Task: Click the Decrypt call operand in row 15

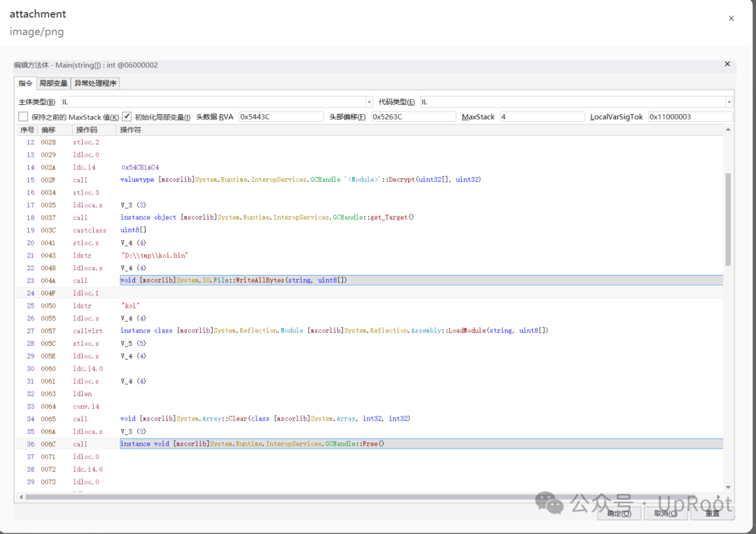Action: point(300,180)
